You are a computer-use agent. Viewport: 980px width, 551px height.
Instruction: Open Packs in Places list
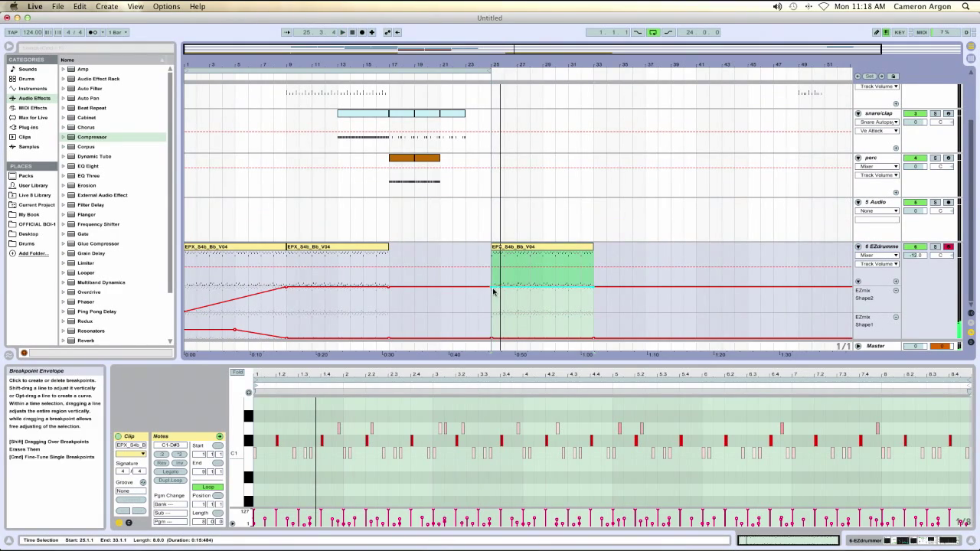(26, 176)
